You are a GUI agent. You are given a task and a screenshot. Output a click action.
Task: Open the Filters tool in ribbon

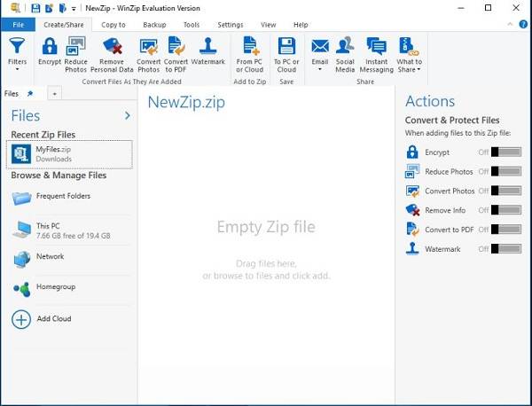pyautogui.click(x=17, y=54)
